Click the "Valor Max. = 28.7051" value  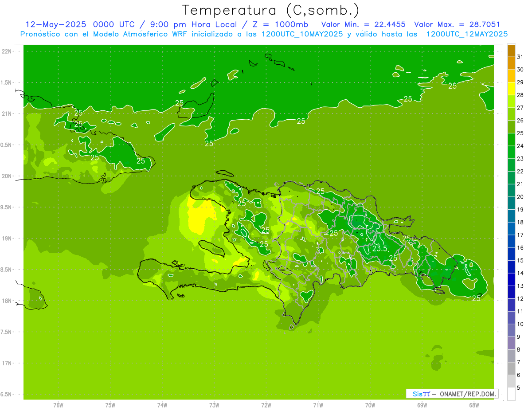pyautogui.click(x=457, y=24)
